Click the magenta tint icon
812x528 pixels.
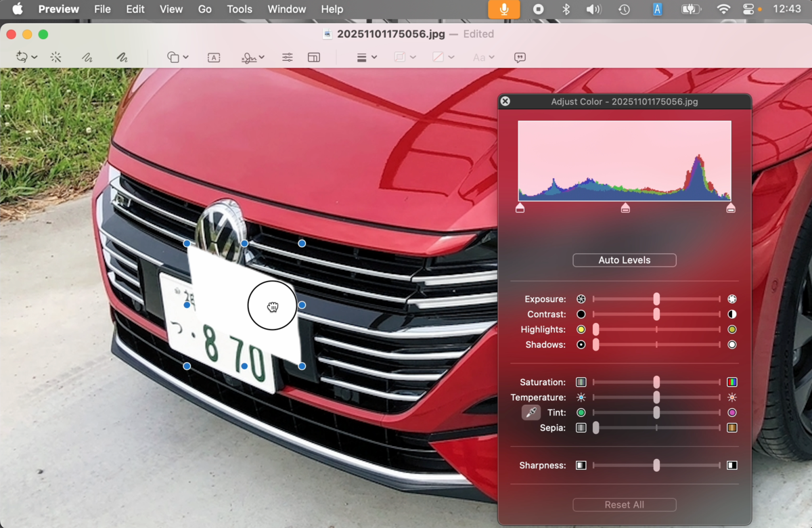tap(731, 412)
